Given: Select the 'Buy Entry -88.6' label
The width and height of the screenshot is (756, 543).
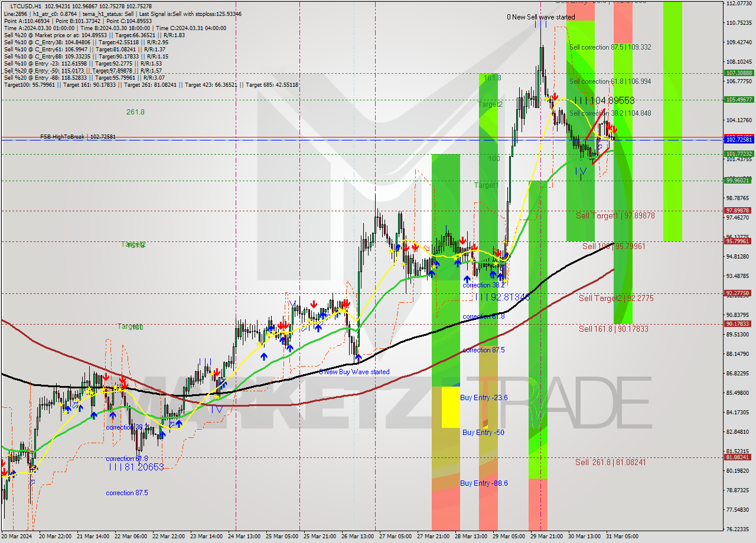Looking at the screenshot, I should coord(484,483).
